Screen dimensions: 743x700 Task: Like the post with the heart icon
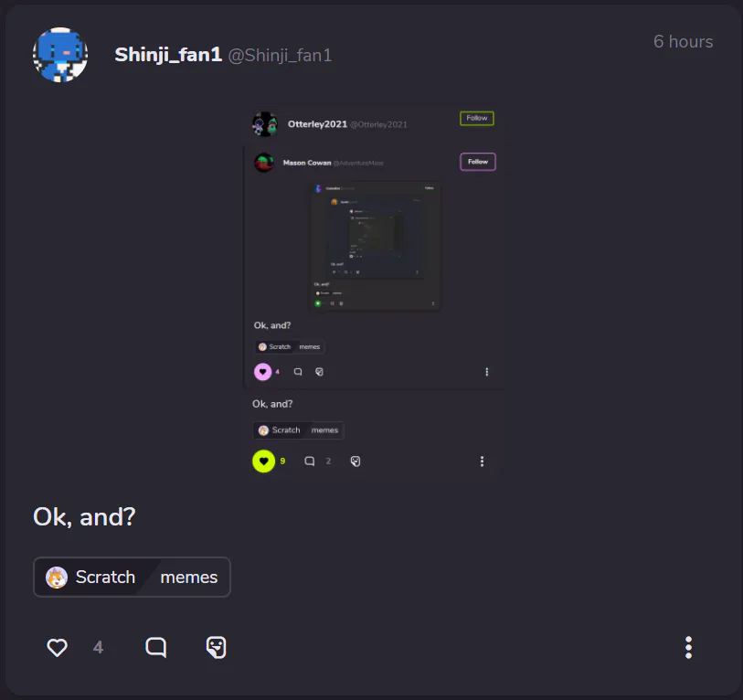coord(57,647)
